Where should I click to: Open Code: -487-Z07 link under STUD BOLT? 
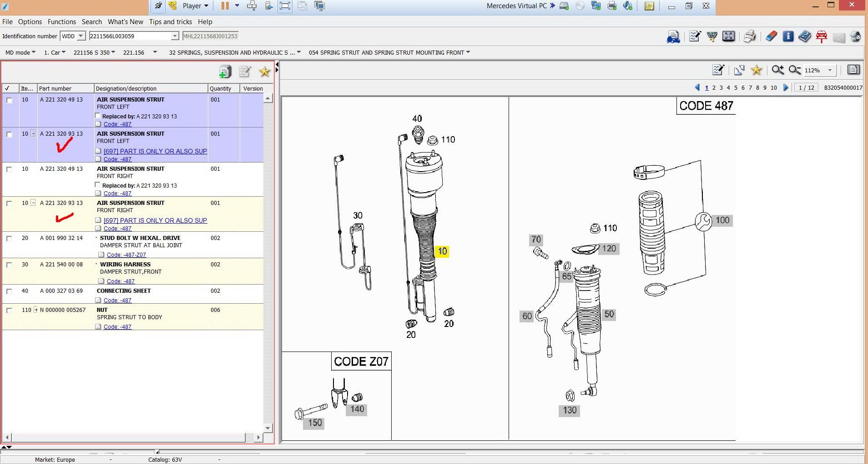click(126, 255)
